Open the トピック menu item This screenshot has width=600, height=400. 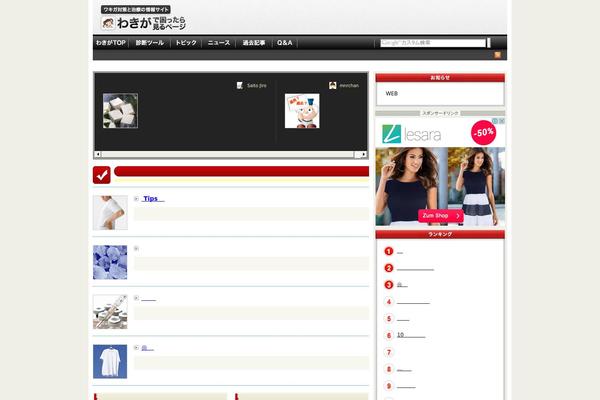coord(186,43)
